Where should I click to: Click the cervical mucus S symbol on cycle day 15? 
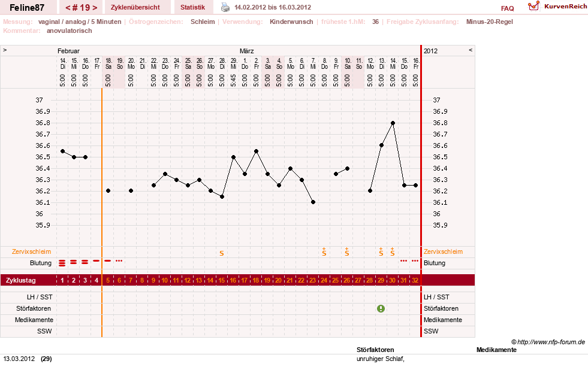222,253
